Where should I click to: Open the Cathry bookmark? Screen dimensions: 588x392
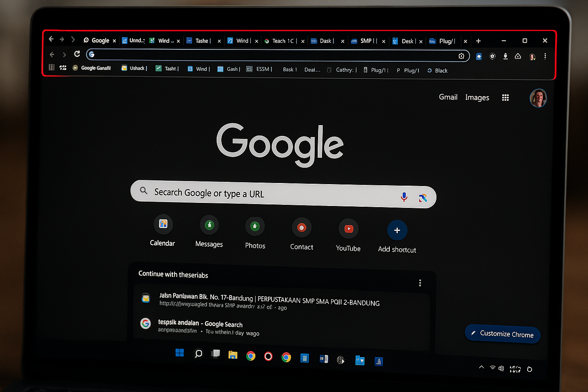pos(342,70)
